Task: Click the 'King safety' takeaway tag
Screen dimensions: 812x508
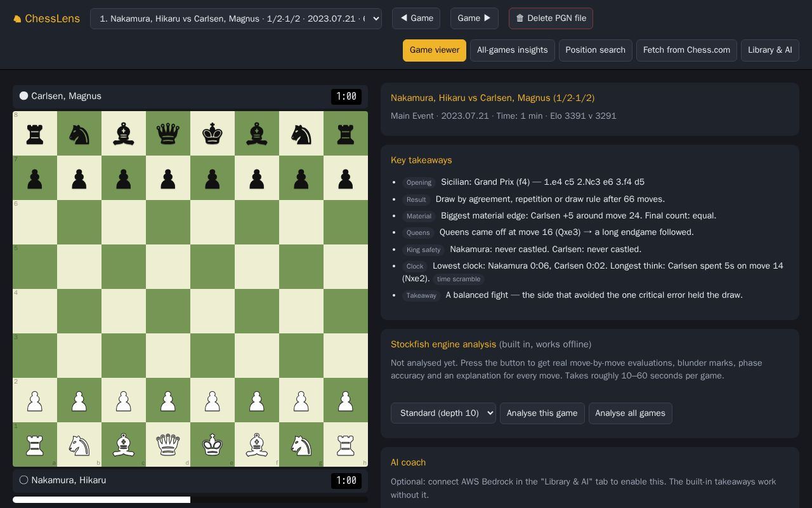Action: (423, 250)
